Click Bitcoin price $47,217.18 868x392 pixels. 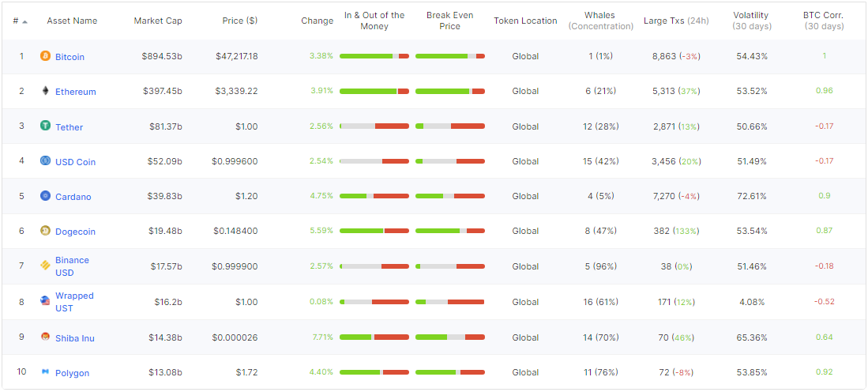click(236, 56)
